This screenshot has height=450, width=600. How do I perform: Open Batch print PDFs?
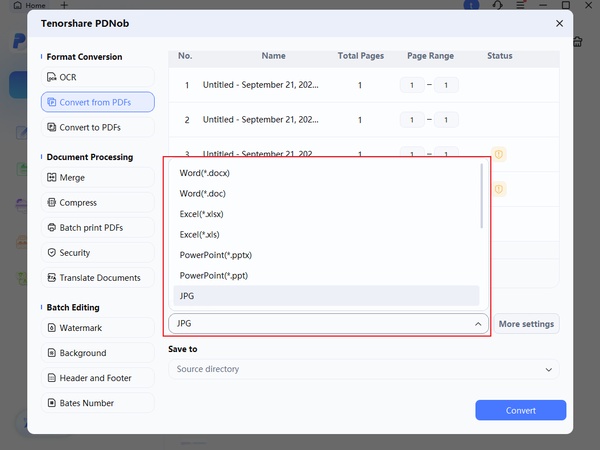point(98,228)
